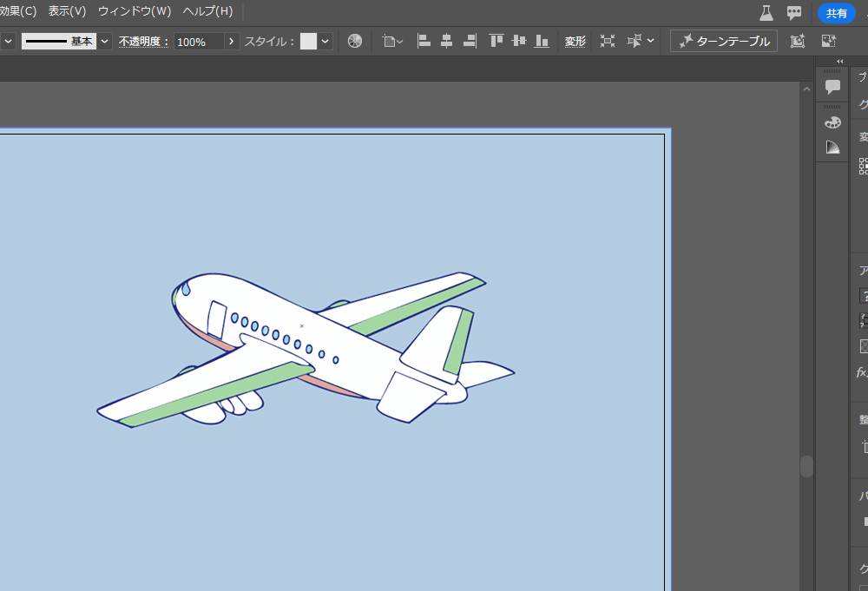Click vertical align top icon
The height and width of the screenshot is (591, 868).
pyautogui.click(x=496, y=41)
